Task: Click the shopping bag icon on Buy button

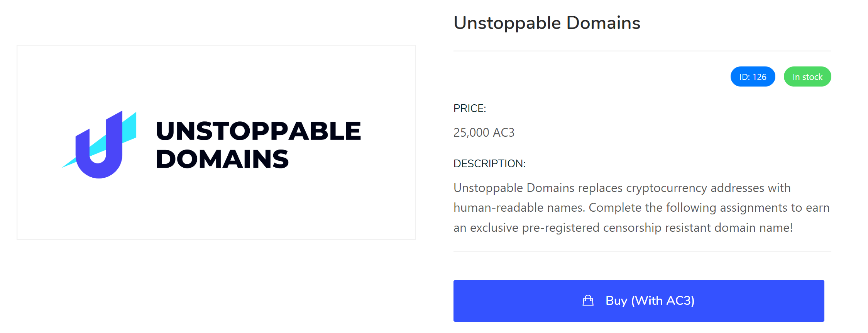Action: [588, 301]
